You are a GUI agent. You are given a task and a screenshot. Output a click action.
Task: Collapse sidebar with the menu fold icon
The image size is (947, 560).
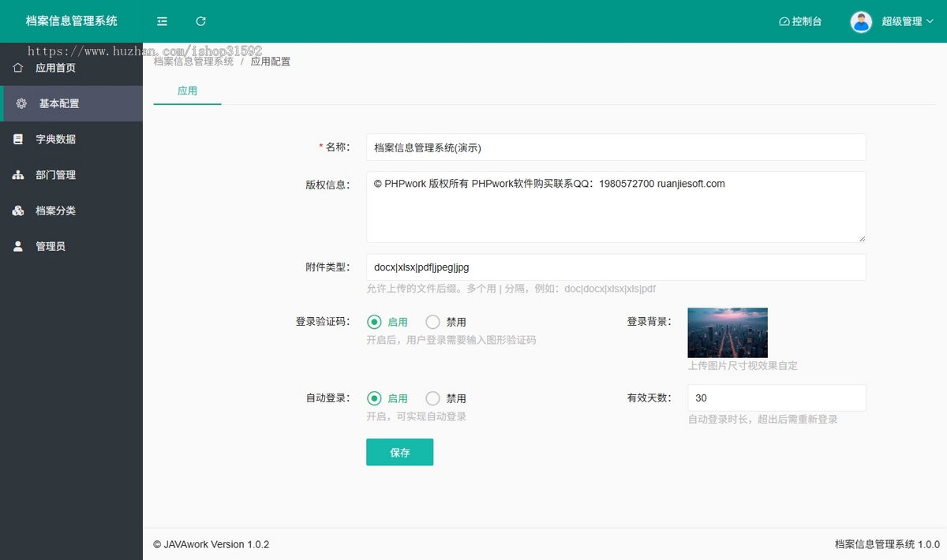[162, 21]
